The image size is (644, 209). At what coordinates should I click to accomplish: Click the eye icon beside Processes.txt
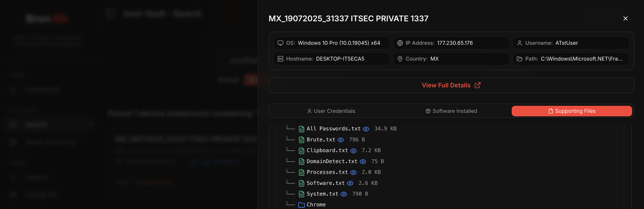pos(353,172)
